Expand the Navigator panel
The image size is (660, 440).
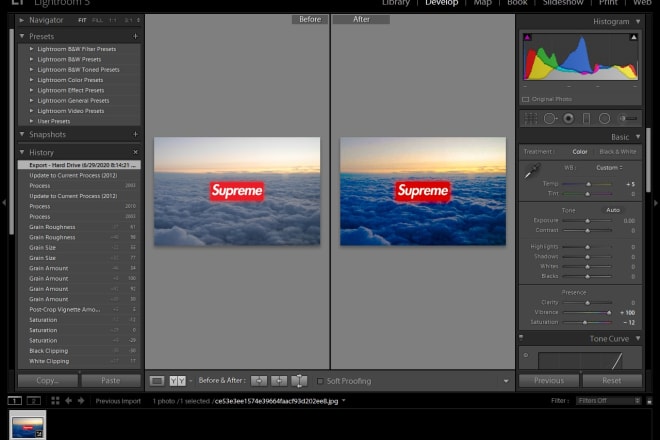click(x=21, y=20)
